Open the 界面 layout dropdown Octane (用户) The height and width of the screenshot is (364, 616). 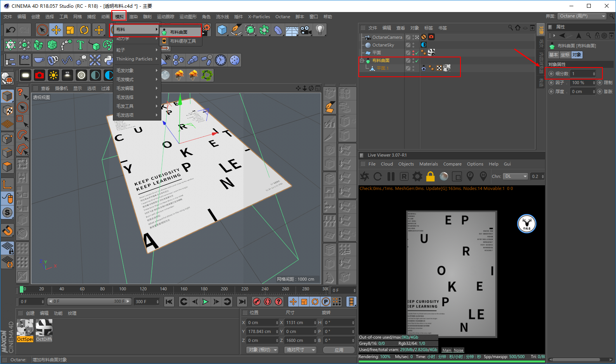[582, 16]
